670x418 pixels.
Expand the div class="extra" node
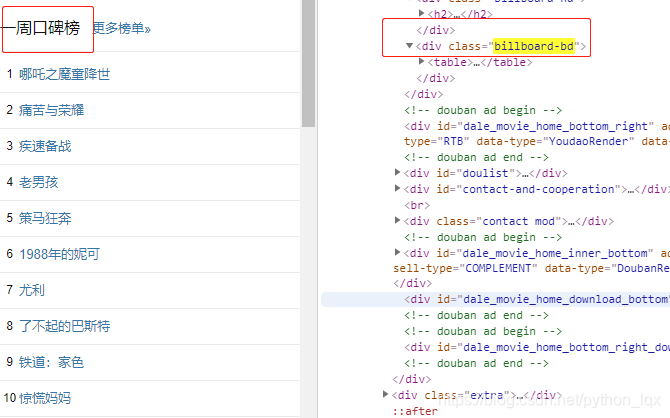click(385, 394)
